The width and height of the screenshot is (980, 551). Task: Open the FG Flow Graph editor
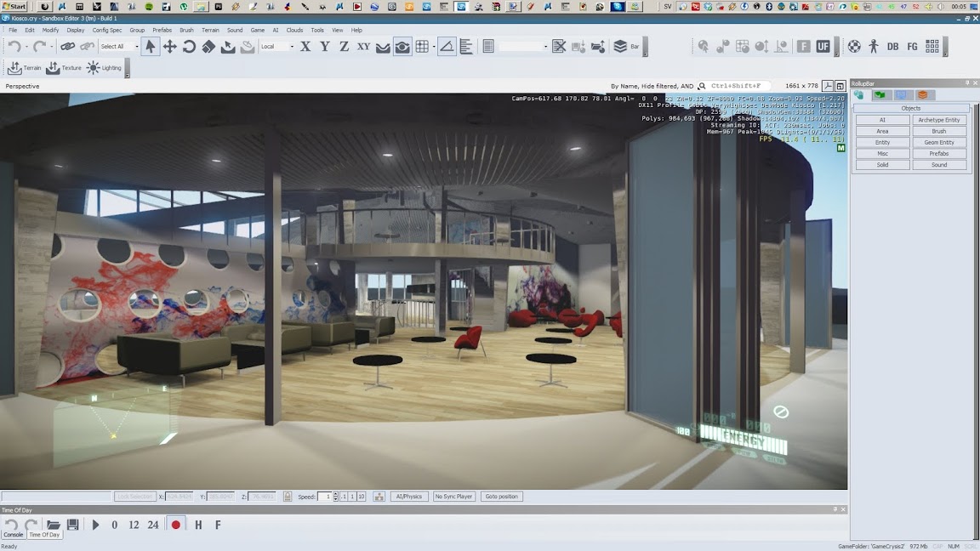(912, 47)
